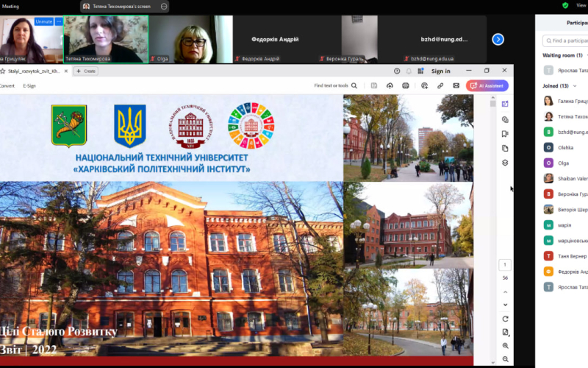
Task: Open the Acrobat apps grid icon
Action: (420, 71)
